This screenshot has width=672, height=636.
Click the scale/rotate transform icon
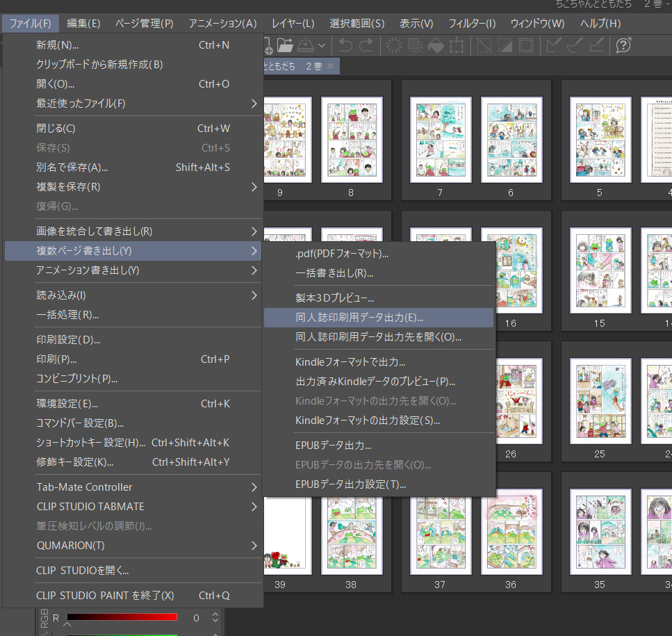pos(457,45)
